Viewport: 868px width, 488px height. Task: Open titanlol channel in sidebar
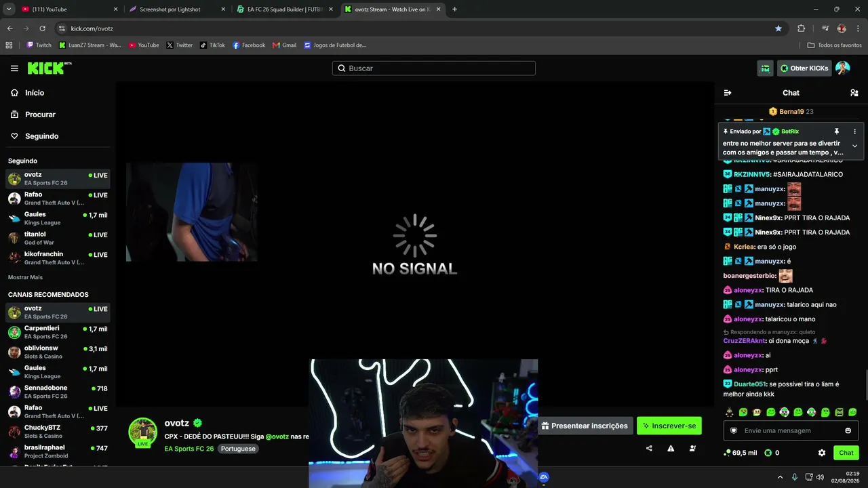[x=58, y=238]
